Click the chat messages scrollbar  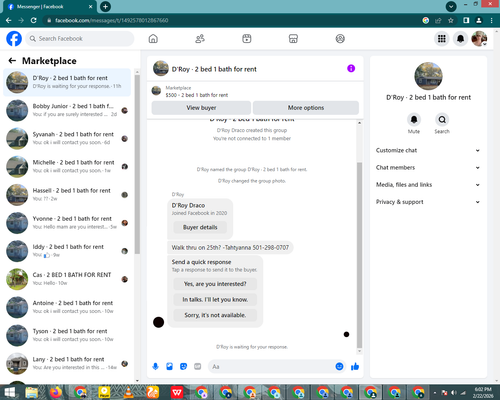click(x=359, y=255)
